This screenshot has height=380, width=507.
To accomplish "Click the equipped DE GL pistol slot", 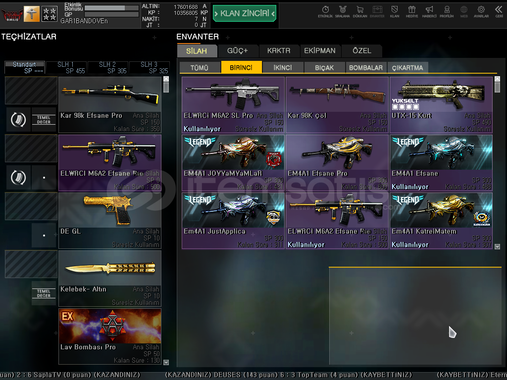I will coord(110,220).
